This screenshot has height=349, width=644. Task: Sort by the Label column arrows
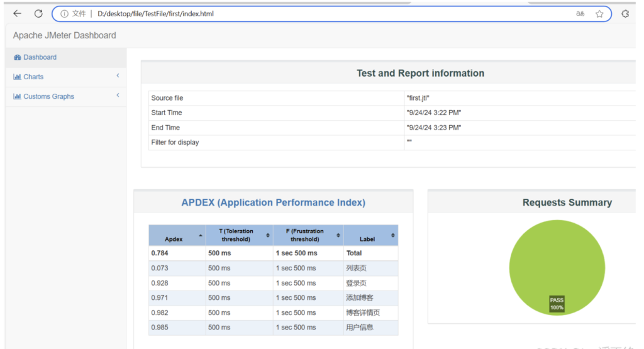[x=393, y=235]
